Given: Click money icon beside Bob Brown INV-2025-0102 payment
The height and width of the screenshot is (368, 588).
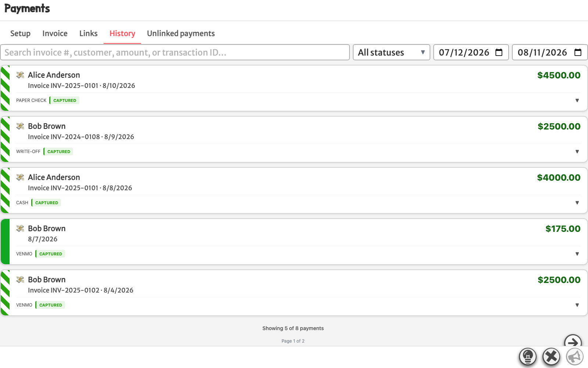Looking at the screenshot, I should (20, 280).
